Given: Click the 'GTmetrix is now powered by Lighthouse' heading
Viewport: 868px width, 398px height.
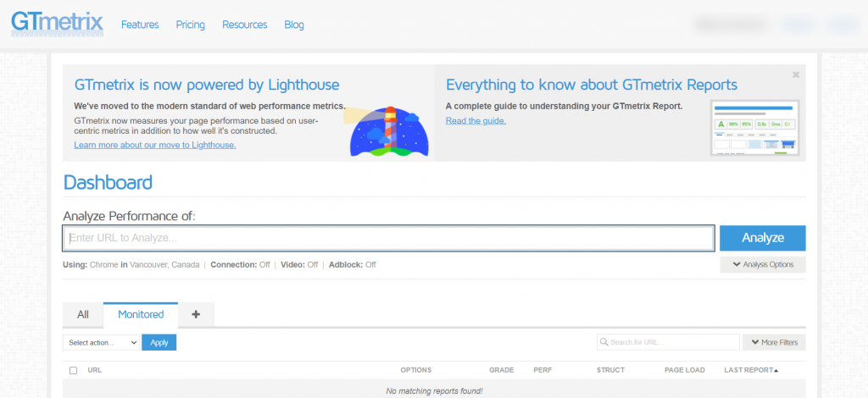Looking at the screenshot, I should (x=207, y=86).
